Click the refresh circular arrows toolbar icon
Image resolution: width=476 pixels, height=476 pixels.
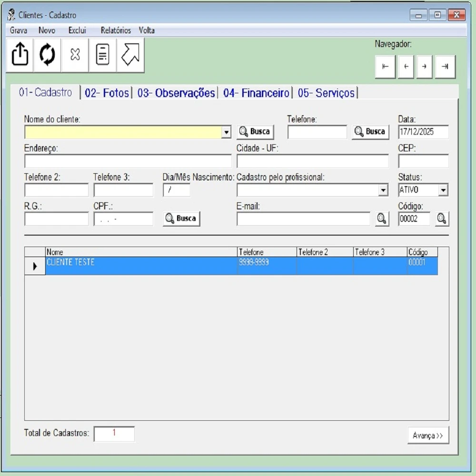tap(47, 55)
